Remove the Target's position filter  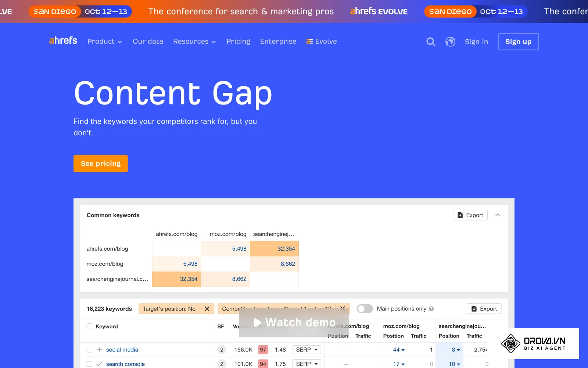click(x=207, y=309)
